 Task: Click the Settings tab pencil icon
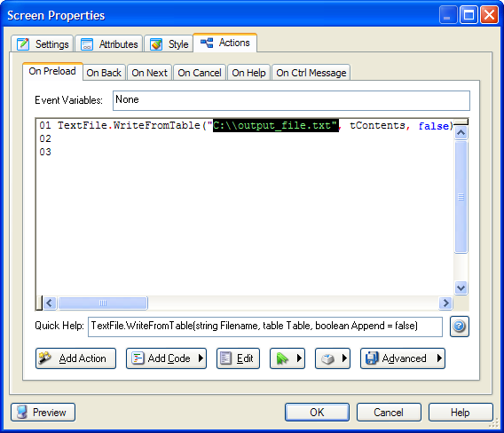pos(23,44)
